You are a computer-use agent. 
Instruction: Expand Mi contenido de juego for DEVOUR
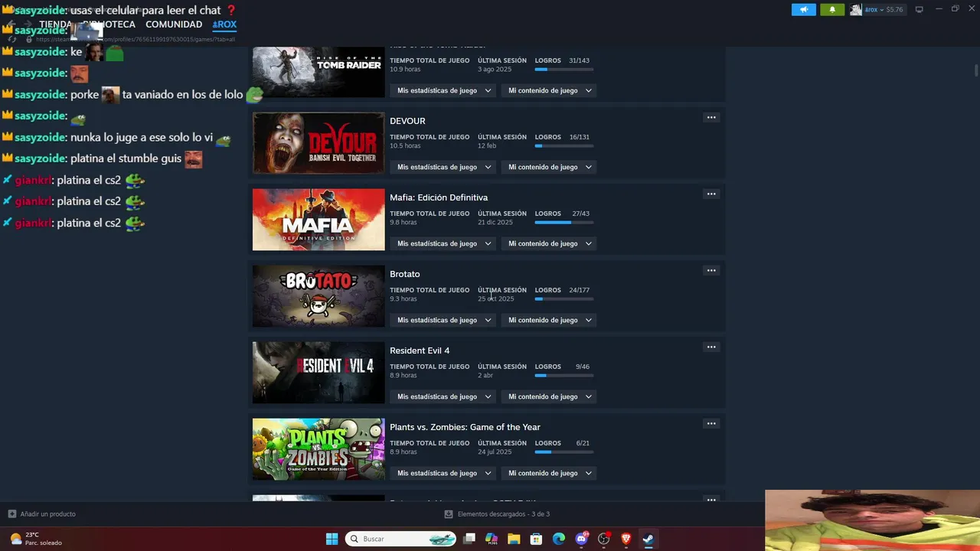(549, 167)
